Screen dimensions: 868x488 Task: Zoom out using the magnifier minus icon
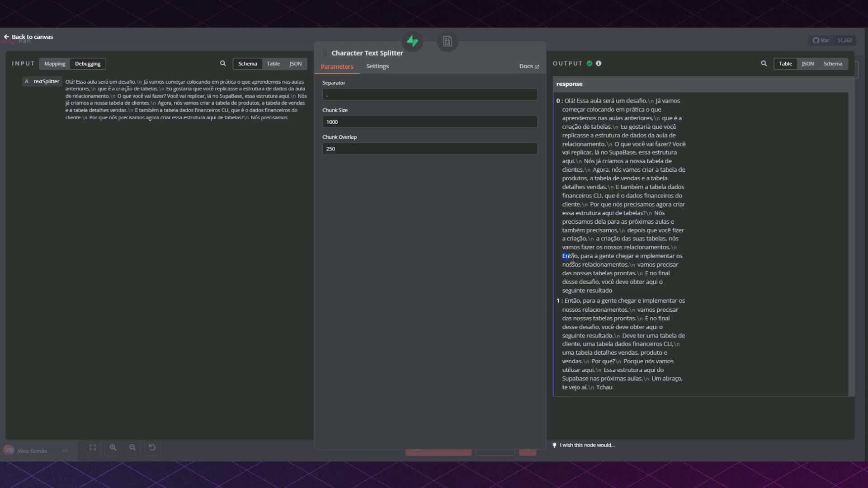tap(132, 447)
